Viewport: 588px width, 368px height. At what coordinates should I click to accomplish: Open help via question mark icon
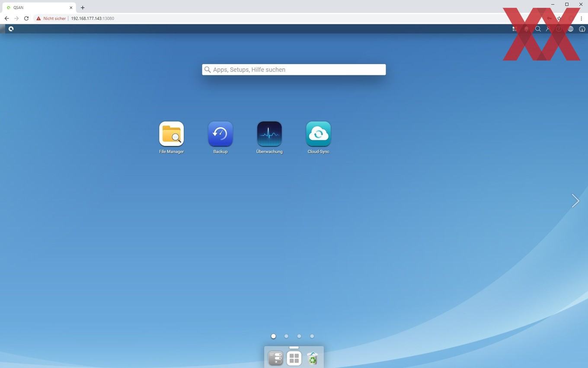click(x=559, y=29)
